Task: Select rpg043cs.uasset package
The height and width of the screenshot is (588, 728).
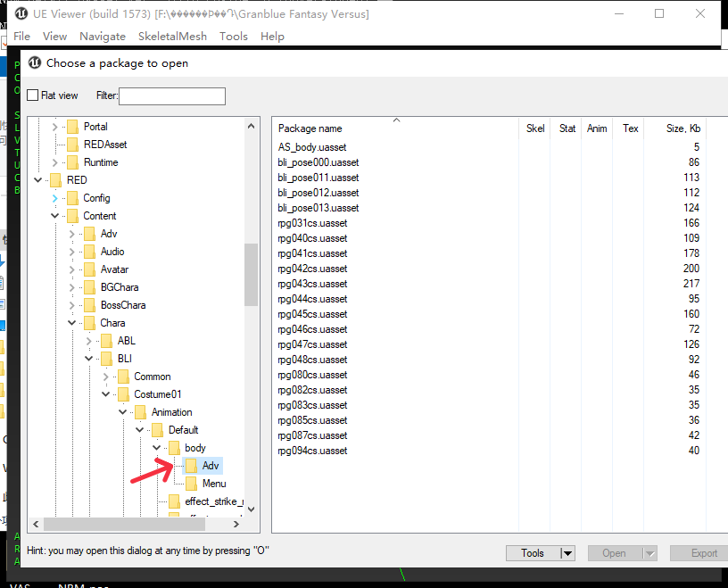Action: tap(312, 284)
